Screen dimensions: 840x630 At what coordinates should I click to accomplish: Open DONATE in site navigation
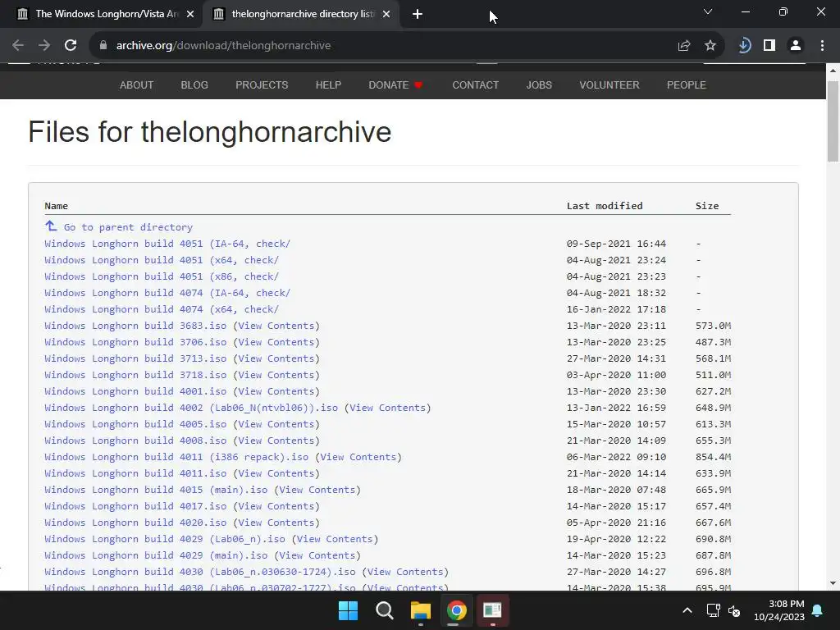click(x=395, y=85)
